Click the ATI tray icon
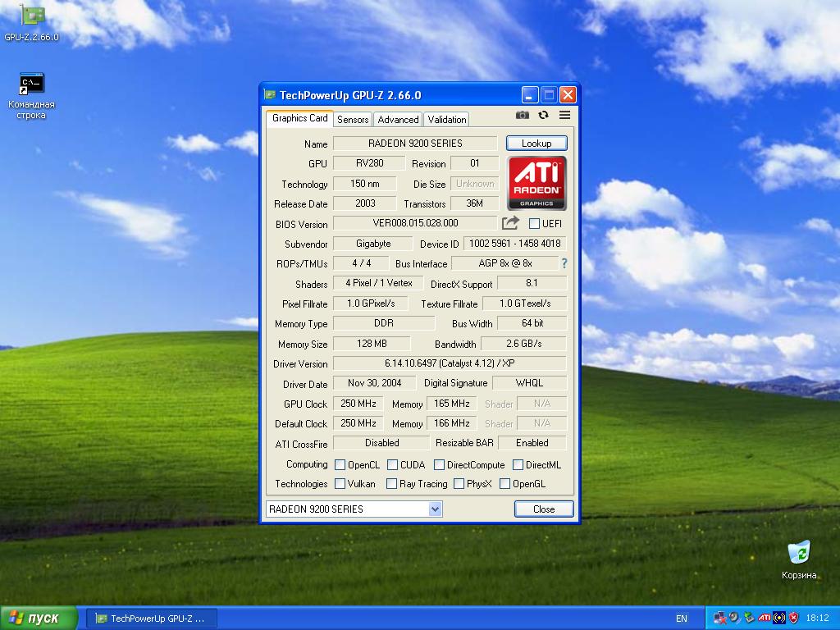Image resolution: width=840 pixels, height=630 pixels. click(765, 619)
